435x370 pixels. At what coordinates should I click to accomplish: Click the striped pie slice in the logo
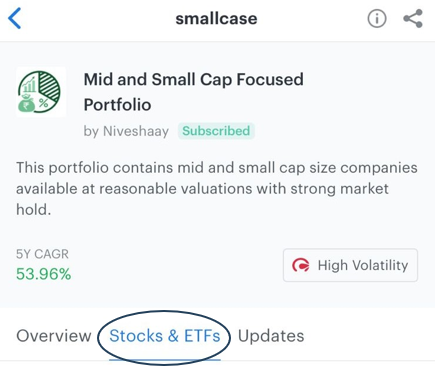click(50, 85)
